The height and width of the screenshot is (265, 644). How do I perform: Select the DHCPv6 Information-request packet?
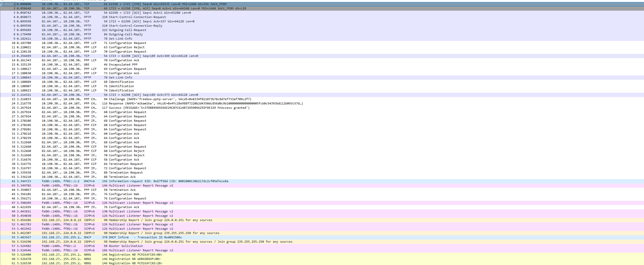168,181
